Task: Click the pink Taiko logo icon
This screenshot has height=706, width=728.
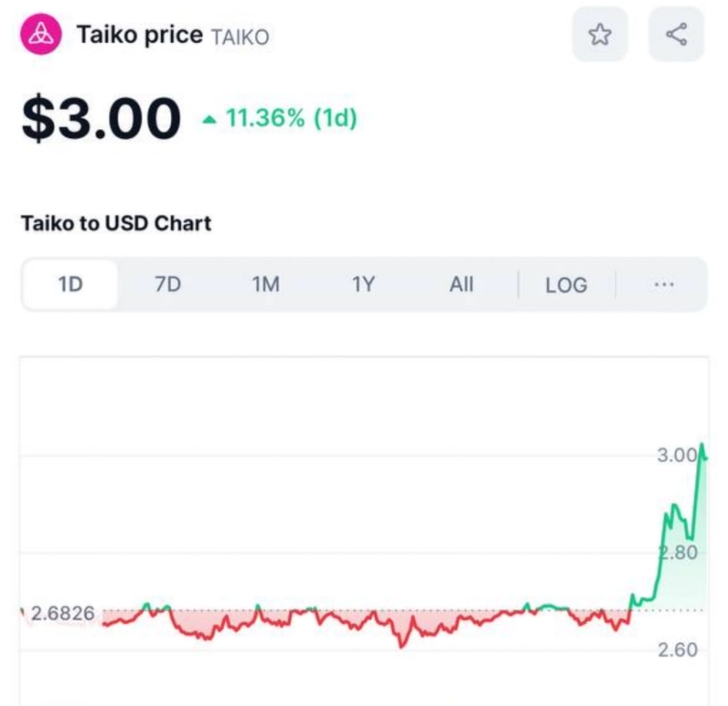Action: click(x=40, y=35)
